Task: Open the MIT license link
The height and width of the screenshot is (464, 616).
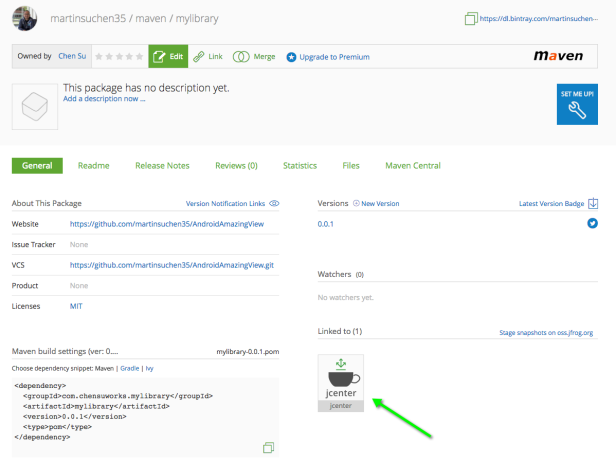Action: tap(76, 306)
